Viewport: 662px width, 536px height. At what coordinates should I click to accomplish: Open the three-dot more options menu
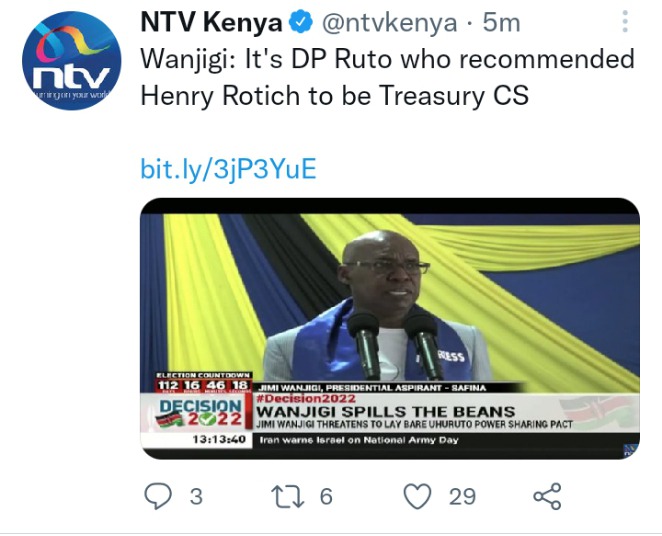[x=625, y=22]
